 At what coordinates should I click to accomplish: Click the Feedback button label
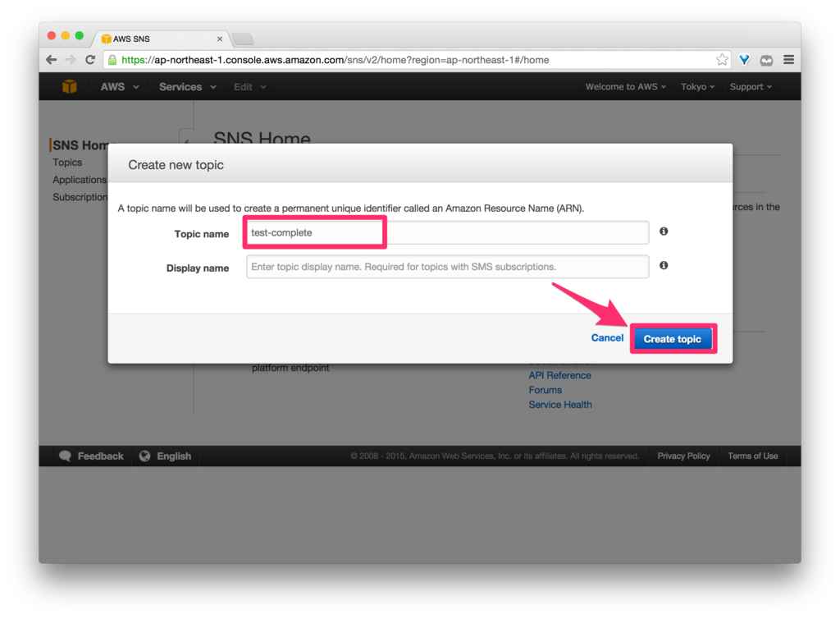[x=100, y=456]
